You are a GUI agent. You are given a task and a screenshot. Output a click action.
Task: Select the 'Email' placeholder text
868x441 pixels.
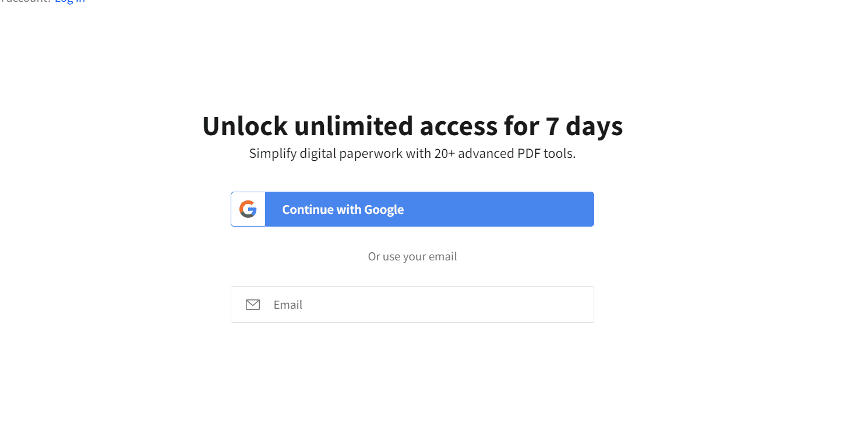coord(288,305)
